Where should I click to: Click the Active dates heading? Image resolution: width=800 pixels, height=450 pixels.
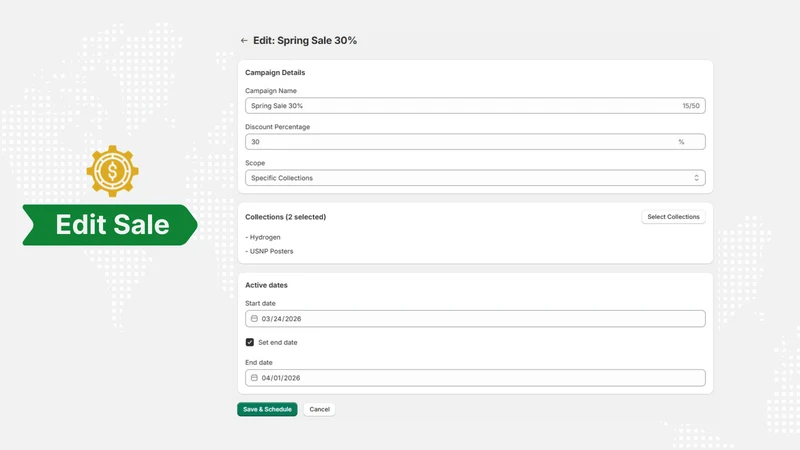[266, 285]
